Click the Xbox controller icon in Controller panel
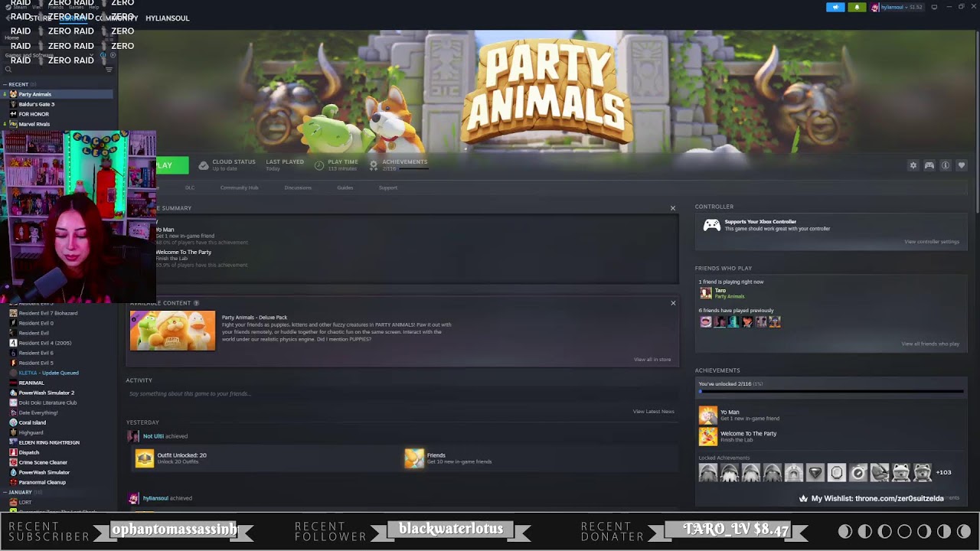Viewport: 980px width, 551px height. point(712,225)
